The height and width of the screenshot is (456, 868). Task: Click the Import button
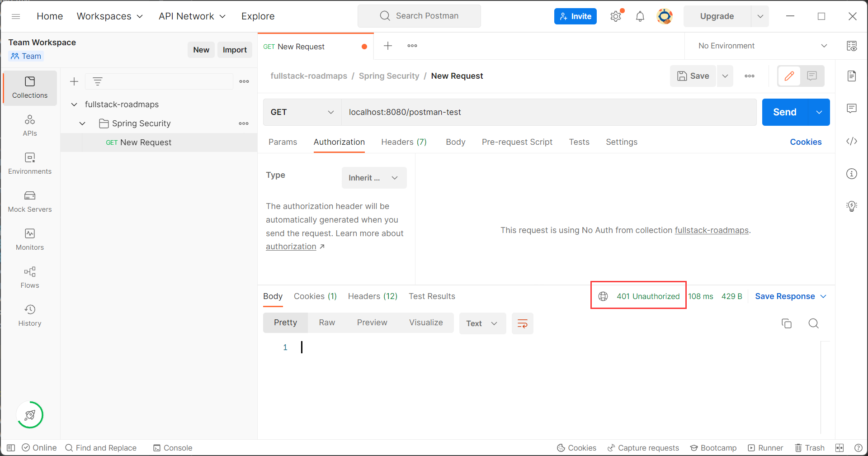coord(235,50)
